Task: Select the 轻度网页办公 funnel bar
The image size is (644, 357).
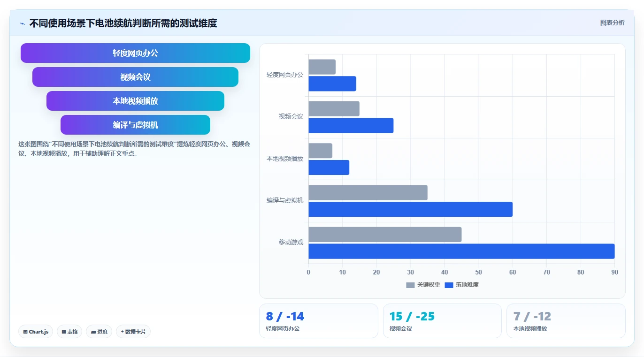Action: [x=135, y=53]
